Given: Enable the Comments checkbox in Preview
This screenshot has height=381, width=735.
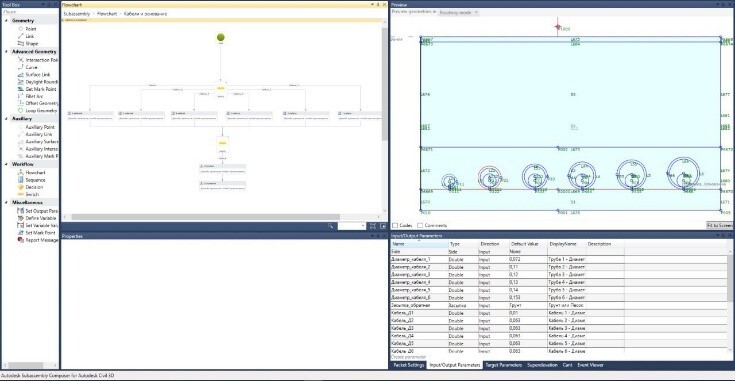Looking at the screenshot, I should pyautogui.click(x=420, y=225).
